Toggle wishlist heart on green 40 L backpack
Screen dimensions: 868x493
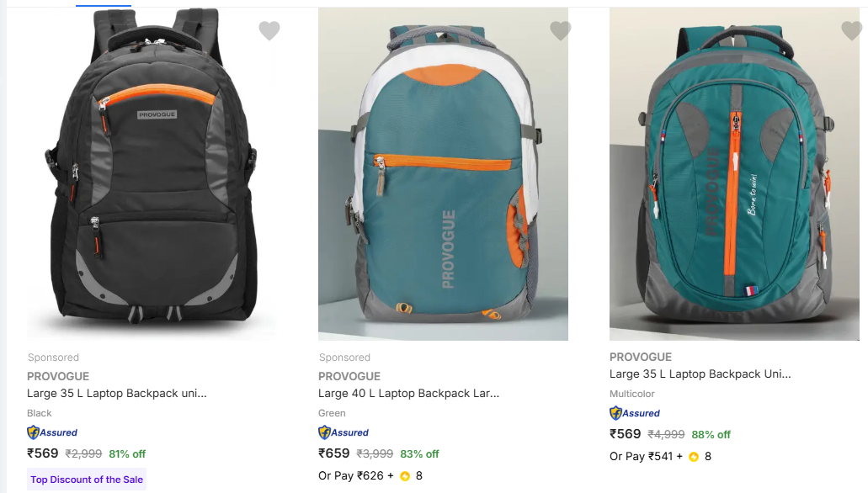(x=560, y=31)
